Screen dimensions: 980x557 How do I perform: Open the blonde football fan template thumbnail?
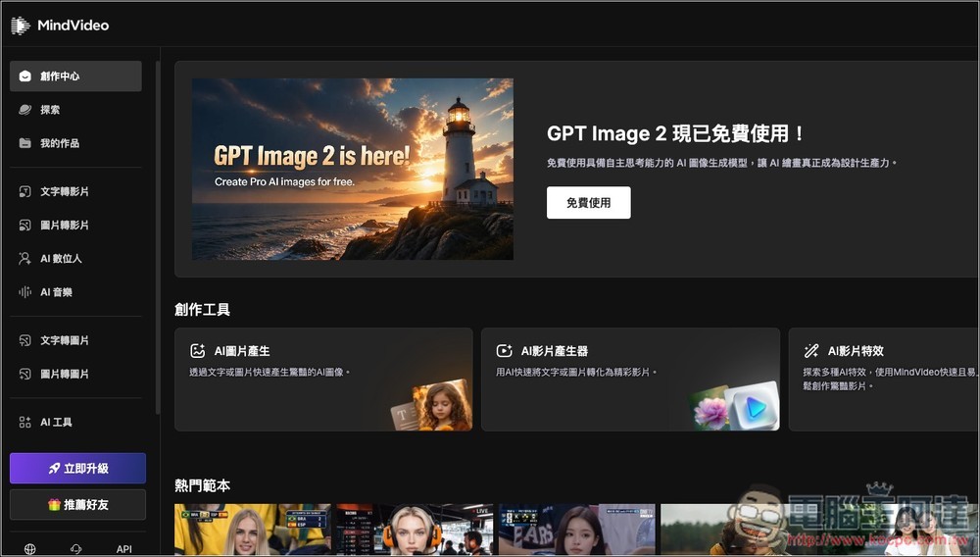(253, 530)
